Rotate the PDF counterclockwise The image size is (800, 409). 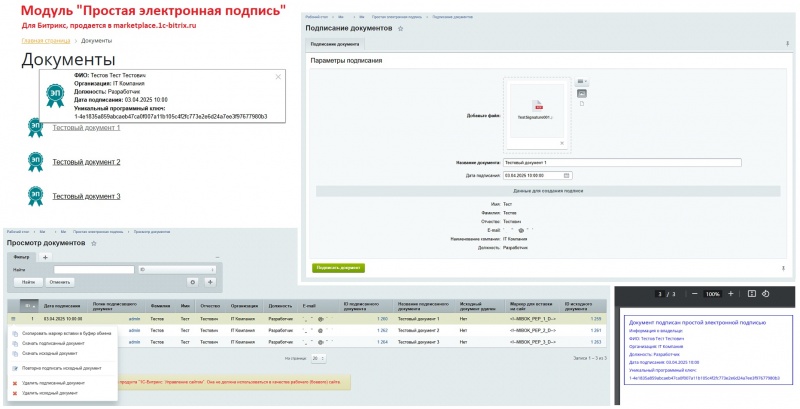765,294
